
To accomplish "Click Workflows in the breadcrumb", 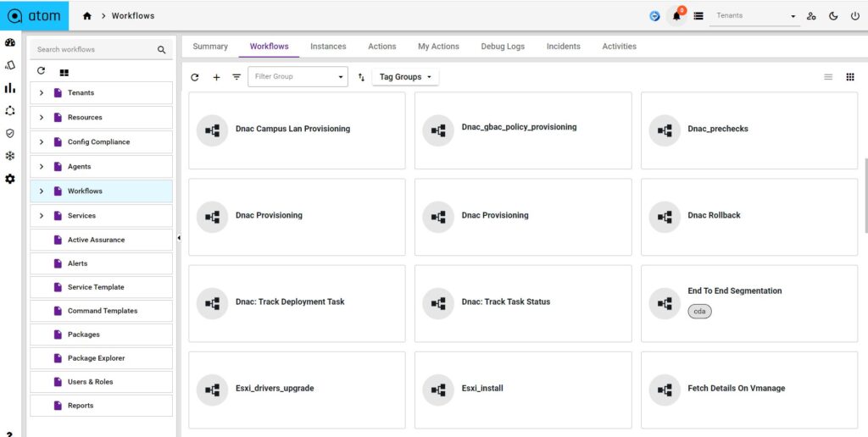I will click(133, 16).
